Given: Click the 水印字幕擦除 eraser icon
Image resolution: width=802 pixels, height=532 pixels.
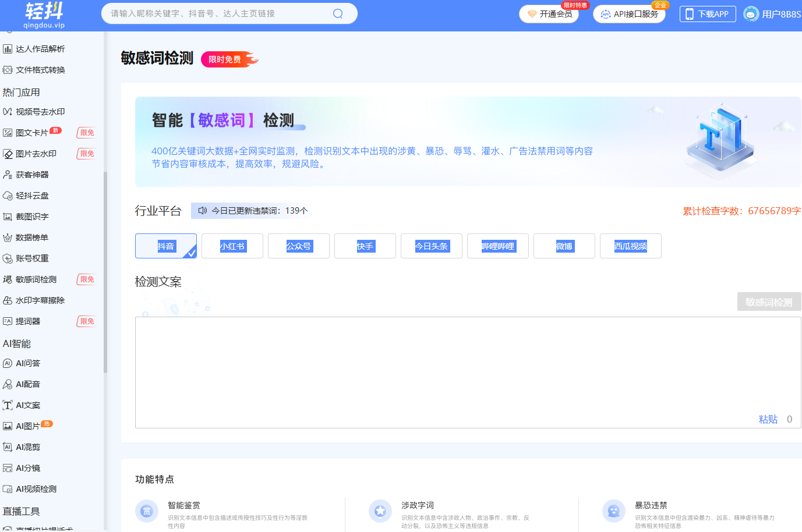Looking at the screenshot, I should (x=8, y=300).
